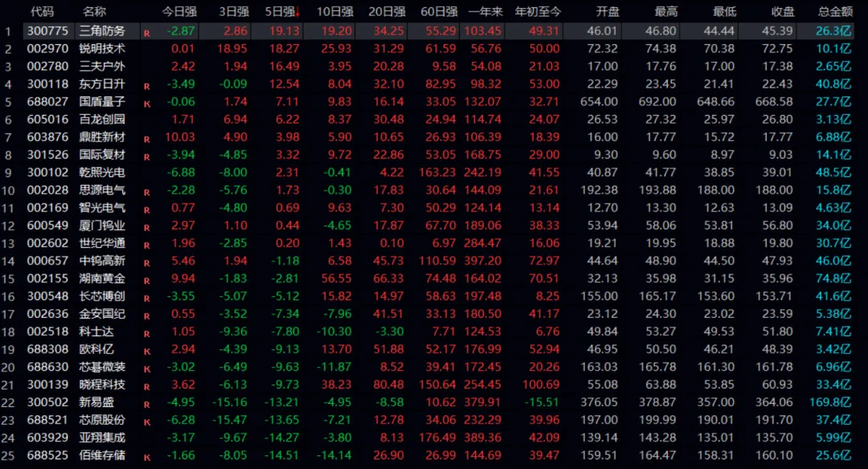Click the 最高 column header
This screenshot has width=868, height=469.
click(666, 11)
